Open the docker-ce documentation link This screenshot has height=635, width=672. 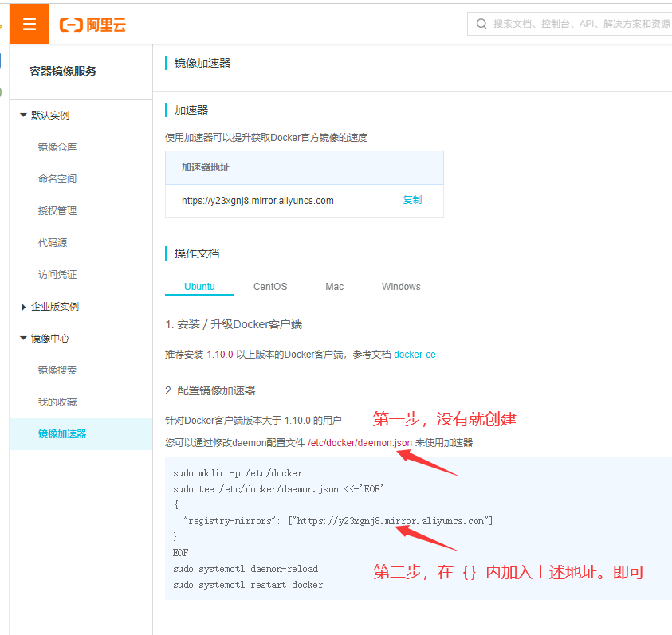point(415,355)
